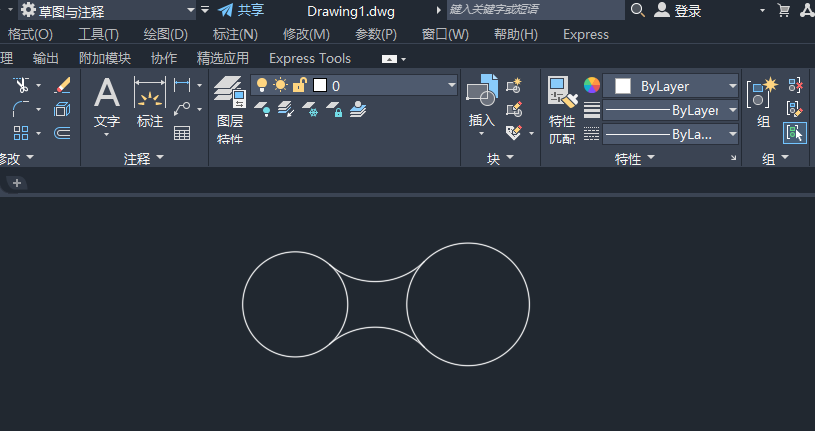Open the Layer Properties panel

[230, 97]
